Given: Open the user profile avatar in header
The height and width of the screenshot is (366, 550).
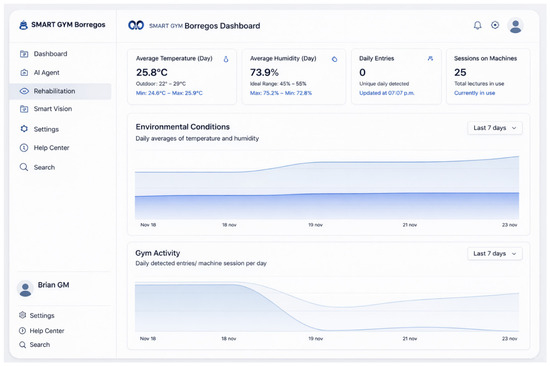Looking at the screenshot, I should 515,26.
